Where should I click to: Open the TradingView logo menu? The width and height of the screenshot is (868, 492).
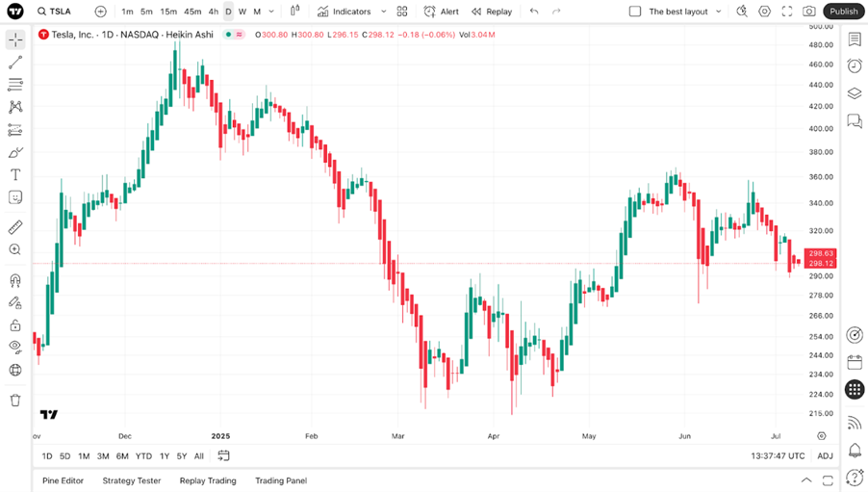pos(15,12)
